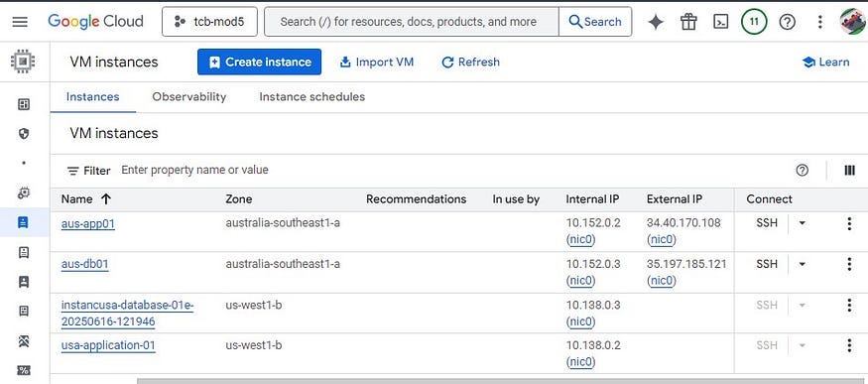The height and width of the screenshot is (384, 868).
Task: Click zone us-west1-b in usa-application-01 row
Action: point(254,345)
